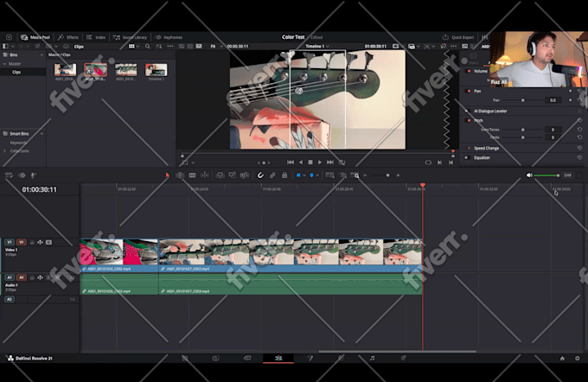Click the microphone voiceover icon in timeline toolbar
Screen dimensions: 588x382
click(x=34, y=175)
